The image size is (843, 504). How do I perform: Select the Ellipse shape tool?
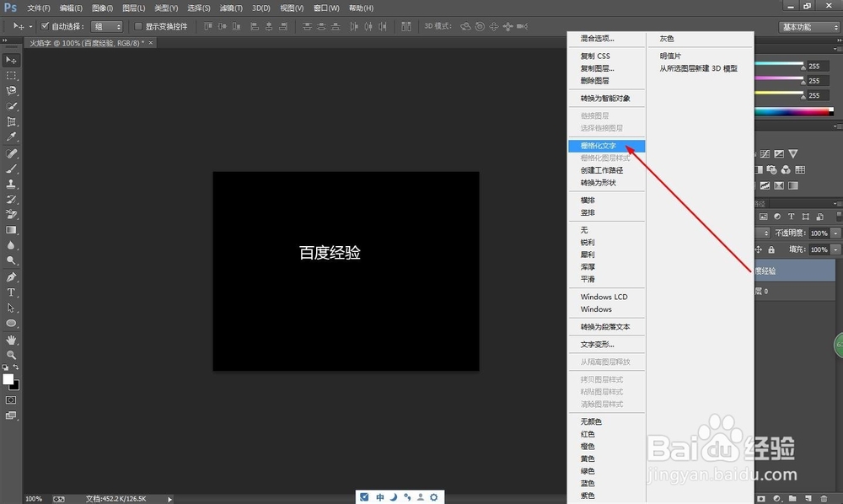[11, 324]
